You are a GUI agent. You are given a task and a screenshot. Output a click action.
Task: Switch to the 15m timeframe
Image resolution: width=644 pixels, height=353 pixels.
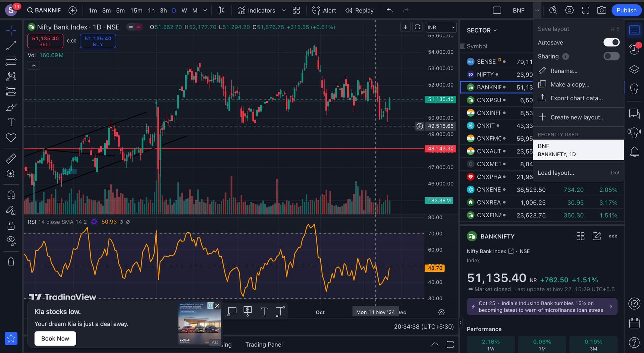pos(136,10)
